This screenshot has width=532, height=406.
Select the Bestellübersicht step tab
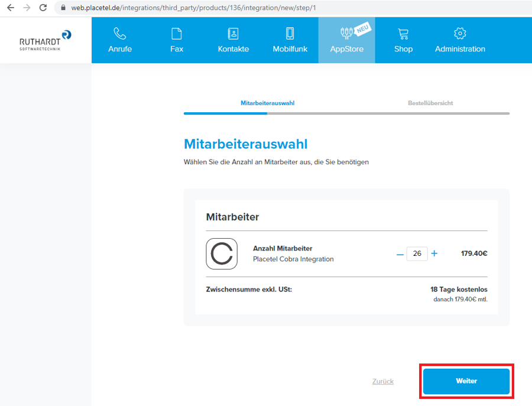tap(430, 103)
